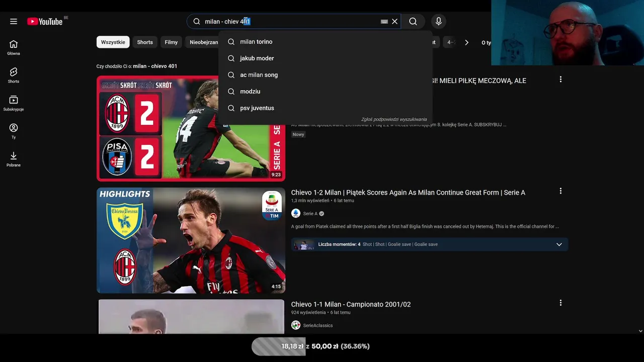Select the Nieobejrzane filter chip
Viewport: 644px width, 362px height.
pyautogui.click(x=202, y=42)
